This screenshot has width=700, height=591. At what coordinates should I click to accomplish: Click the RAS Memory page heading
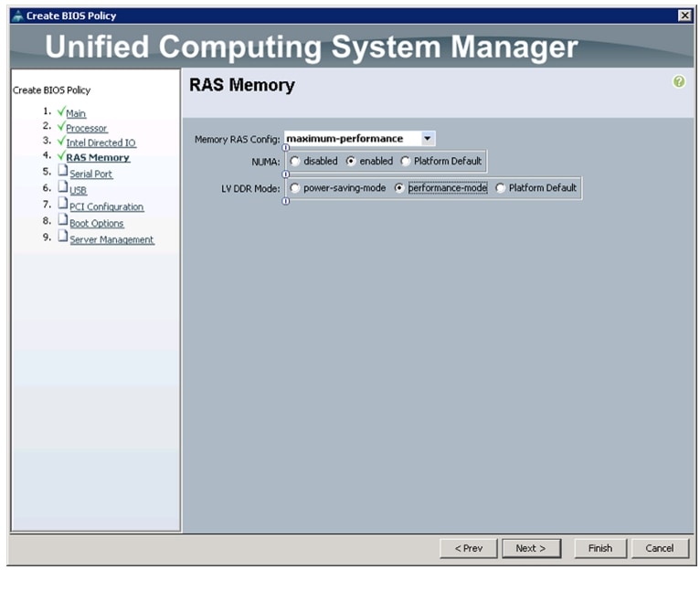[x=242, y=85]
